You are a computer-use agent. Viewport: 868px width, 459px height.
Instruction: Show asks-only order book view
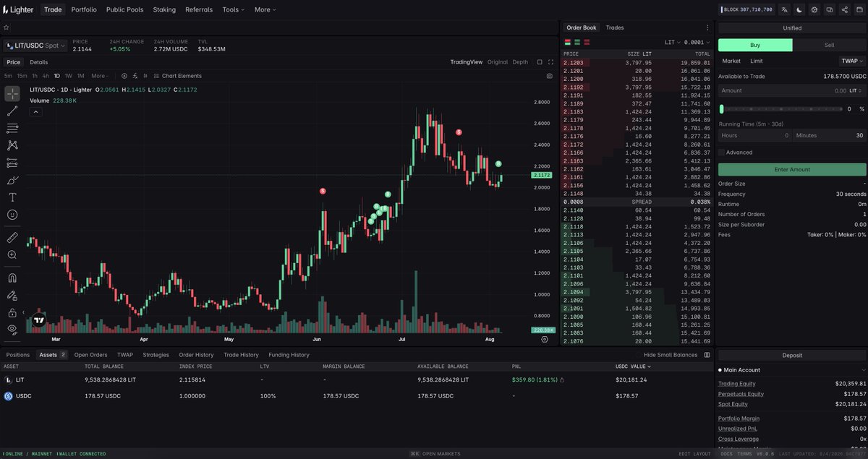(x=587, y=43)
